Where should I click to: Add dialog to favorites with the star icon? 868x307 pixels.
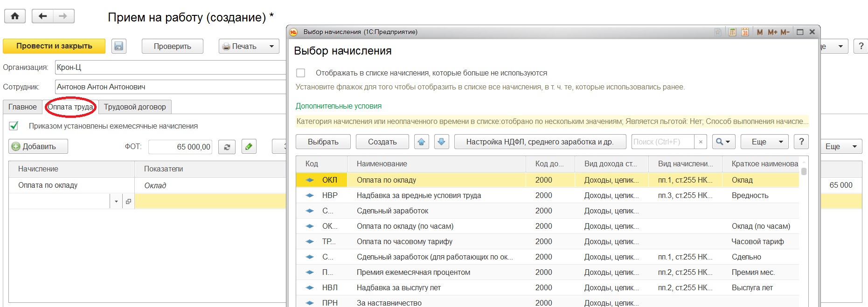718,32
